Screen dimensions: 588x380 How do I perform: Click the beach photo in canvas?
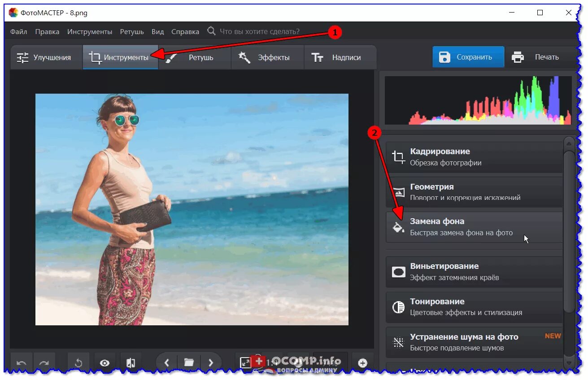[x=192, y=209]
